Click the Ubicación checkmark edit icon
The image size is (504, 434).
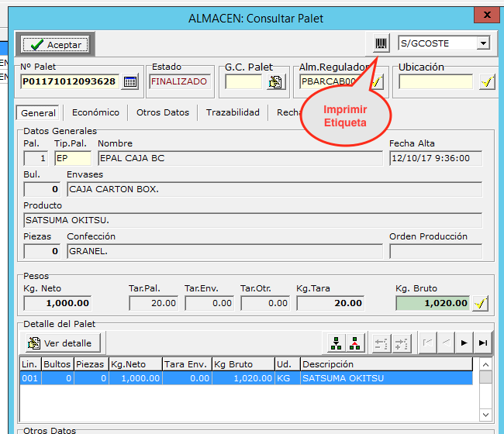point(486,81)
